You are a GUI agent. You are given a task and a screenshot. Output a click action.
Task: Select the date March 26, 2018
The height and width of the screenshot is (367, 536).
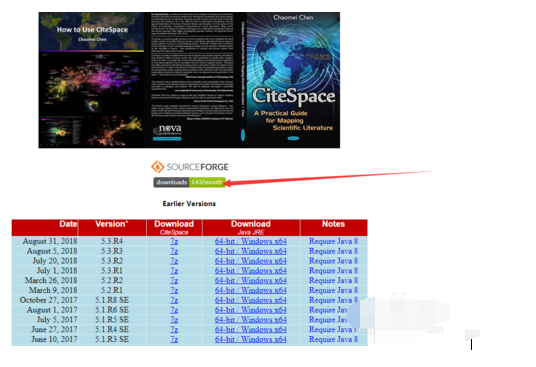point(51,281)
